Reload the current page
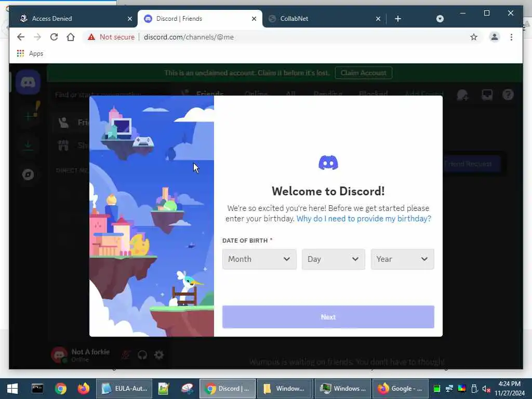532x399 pixels. [x=54, y=37]
